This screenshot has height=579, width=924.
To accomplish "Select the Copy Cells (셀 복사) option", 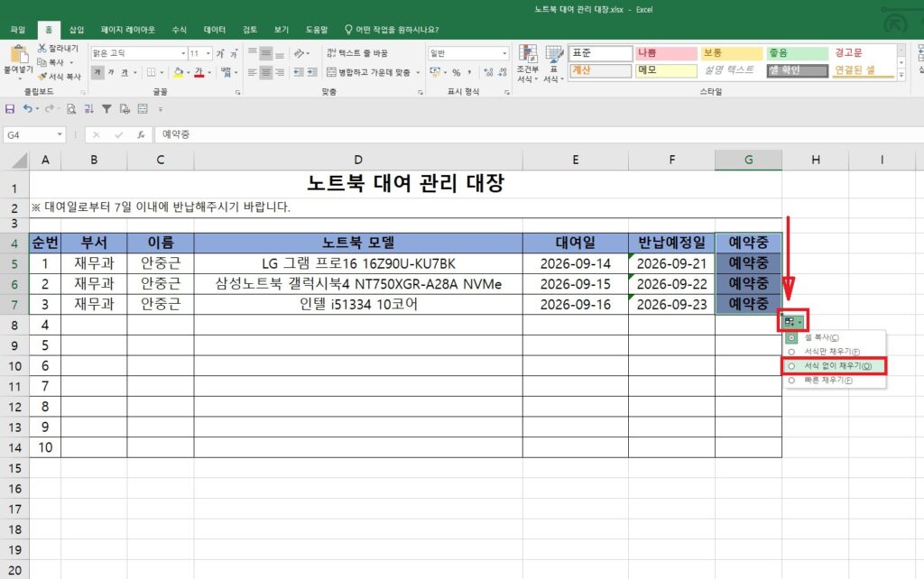I will [834, 337].
